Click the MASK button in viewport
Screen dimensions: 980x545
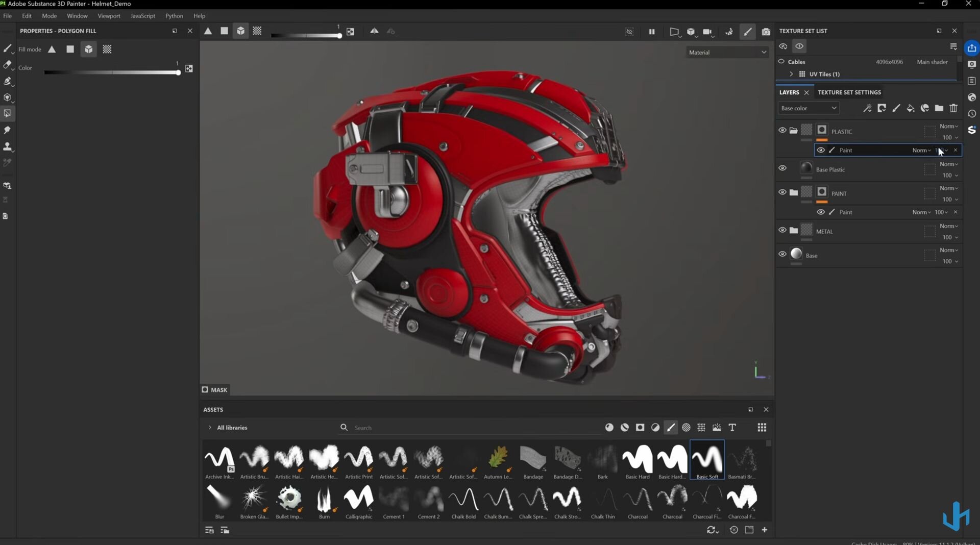(x=214, y=390)
